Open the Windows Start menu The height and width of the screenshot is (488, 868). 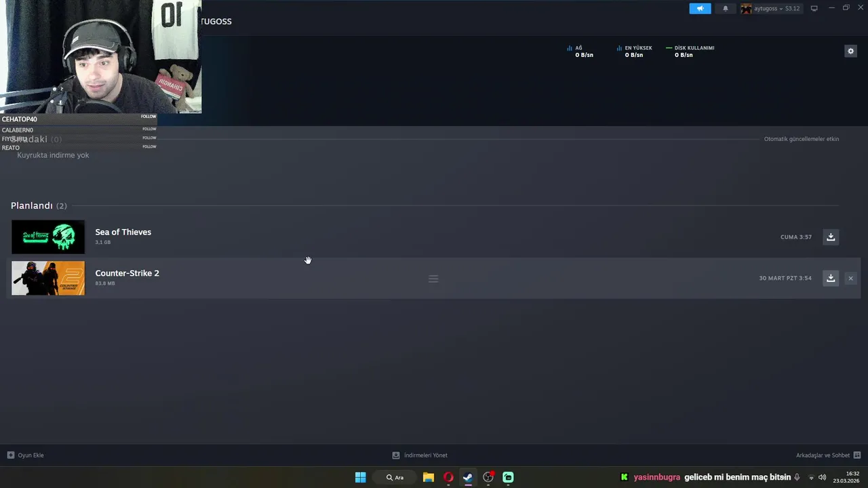(361, 477)
